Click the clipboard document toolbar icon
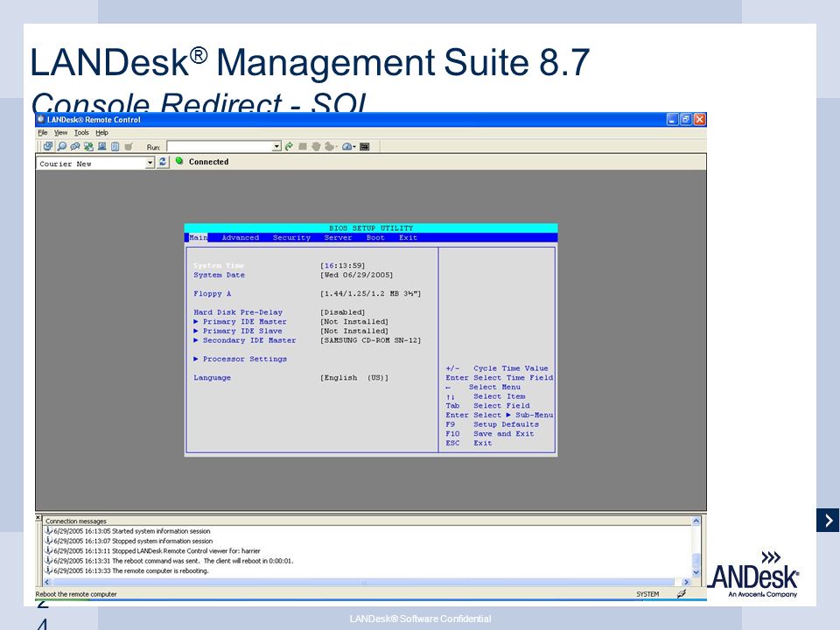The image size is (840, 630). click(115, 146)
